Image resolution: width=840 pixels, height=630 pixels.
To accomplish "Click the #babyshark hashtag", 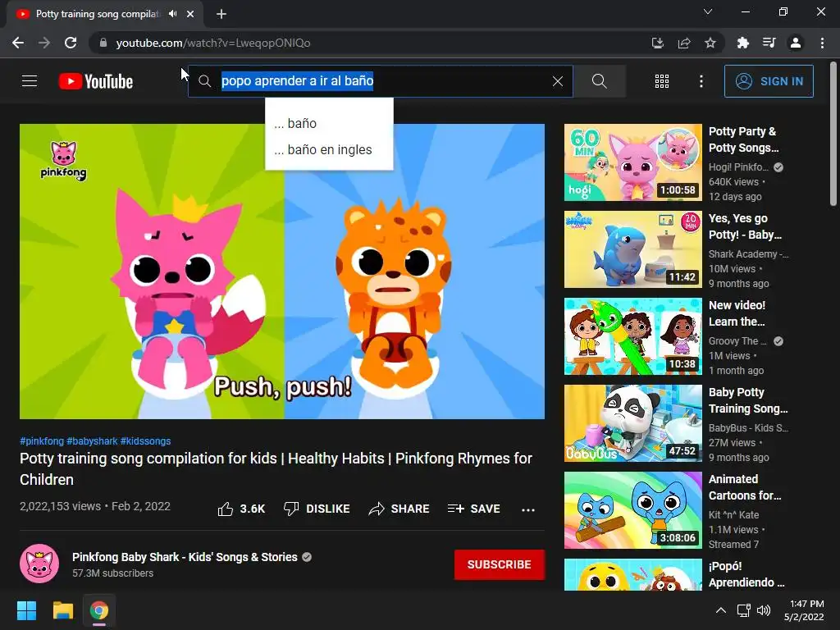I will pos(92,441).
